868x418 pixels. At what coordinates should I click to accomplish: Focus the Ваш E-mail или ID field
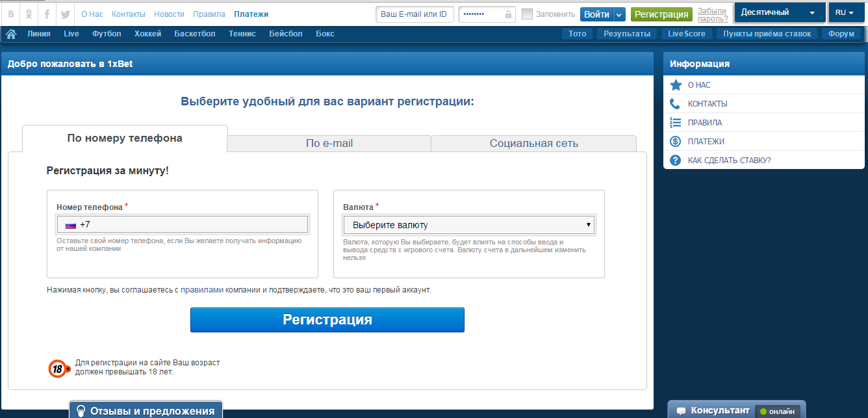click(415, 14)
